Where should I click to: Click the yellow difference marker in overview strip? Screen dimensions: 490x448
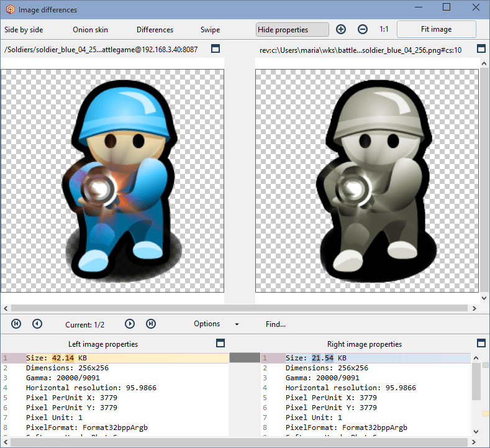click(485, 414)
